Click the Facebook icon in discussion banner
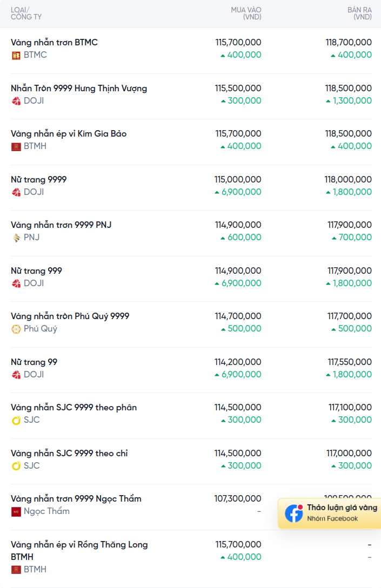Image resolution: width=381 pixels, height=588 pixels. 294,513
